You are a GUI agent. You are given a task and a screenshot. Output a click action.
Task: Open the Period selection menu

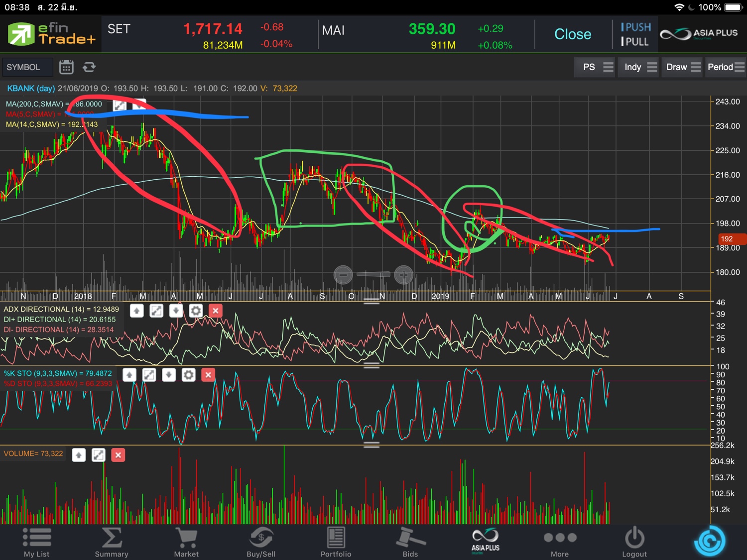tap(726, 67)
